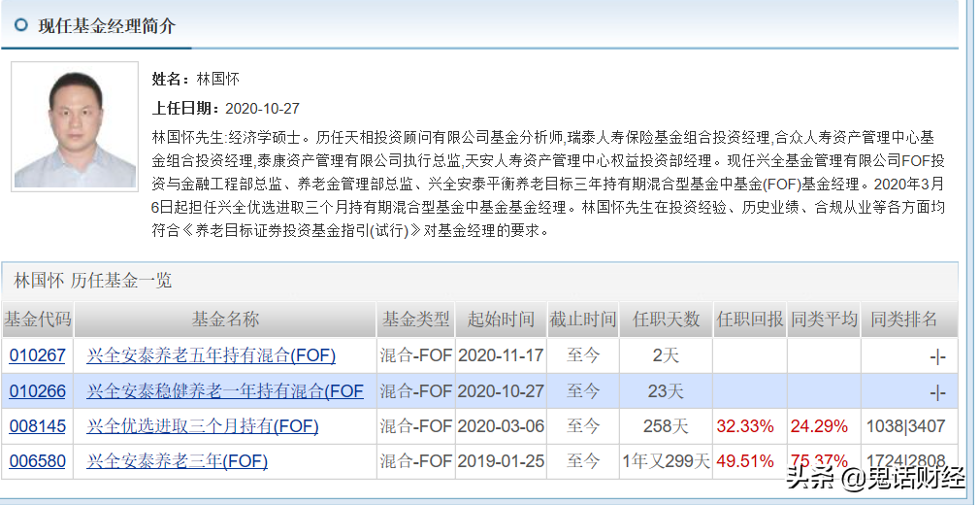
Task: Click tenure cell showing 258天
Action: tap(666, 426)
